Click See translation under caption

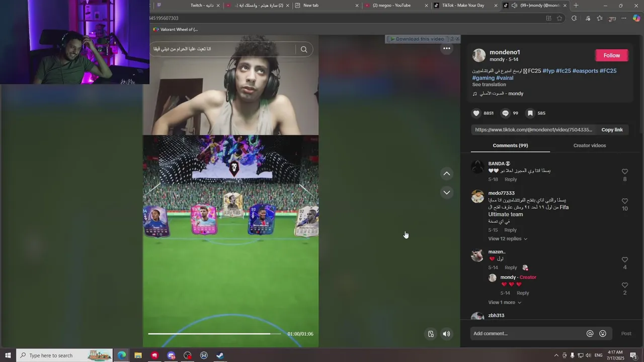[489, 84]
